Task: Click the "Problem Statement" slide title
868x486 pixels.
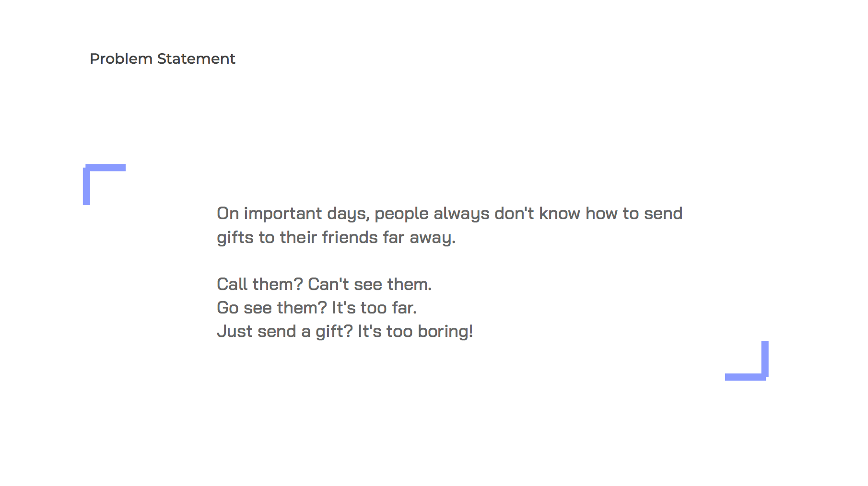Action: (x=162, y=59)
